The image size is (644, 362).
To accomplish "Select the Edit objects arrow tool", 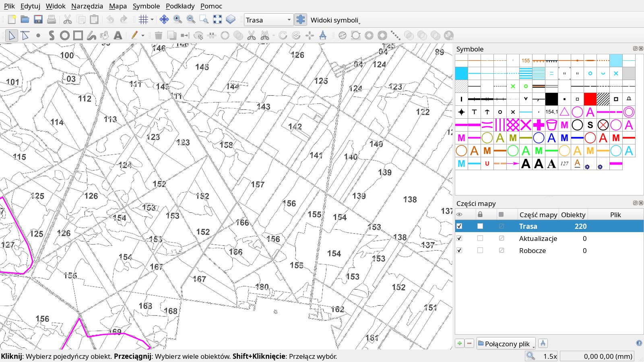I will pos(12,35).
